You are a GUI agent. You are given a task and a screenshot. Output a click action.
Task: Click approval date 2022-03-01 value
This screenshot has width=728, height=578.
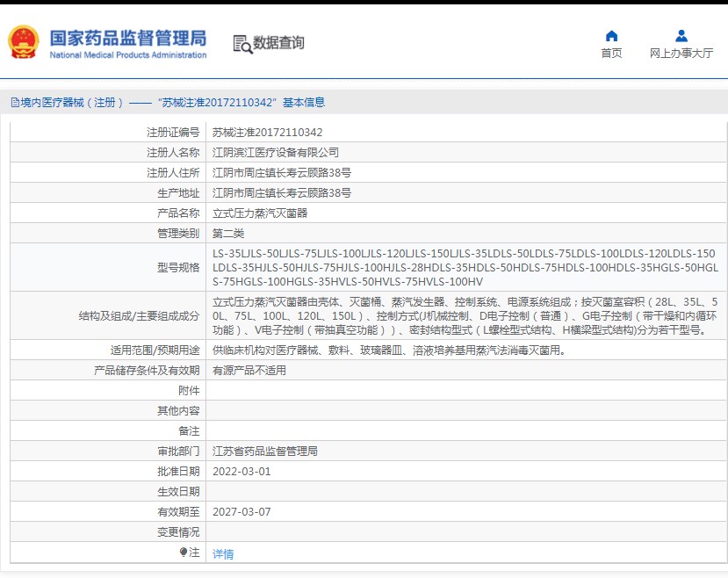click(x=241, y=472)
